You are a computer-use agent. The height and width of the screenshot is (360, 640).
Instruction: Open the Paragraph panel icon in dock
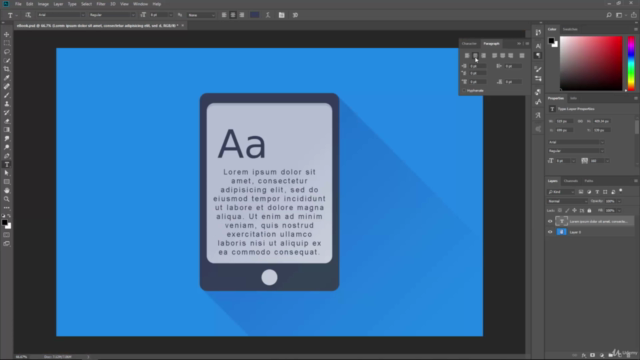[x=538, y=55]
